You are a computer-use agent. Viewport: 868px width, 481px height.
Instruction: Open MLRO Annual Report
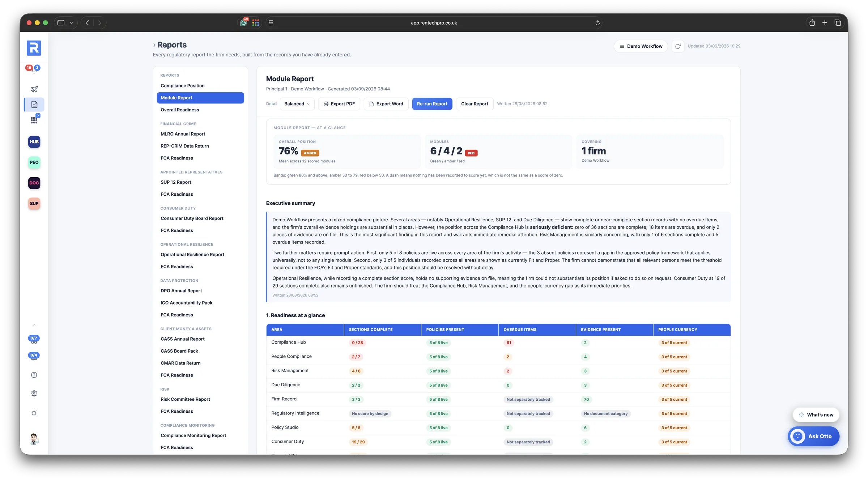tap(200, 134)
